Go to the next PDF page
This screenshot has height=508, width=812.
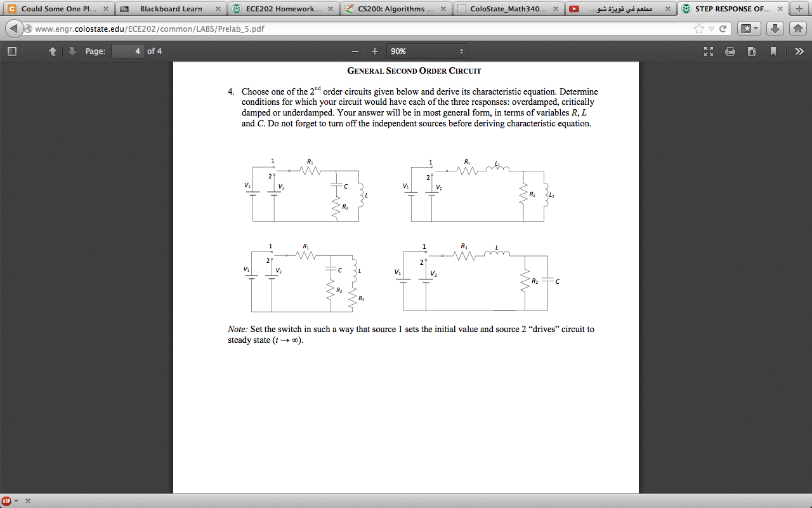71,51
